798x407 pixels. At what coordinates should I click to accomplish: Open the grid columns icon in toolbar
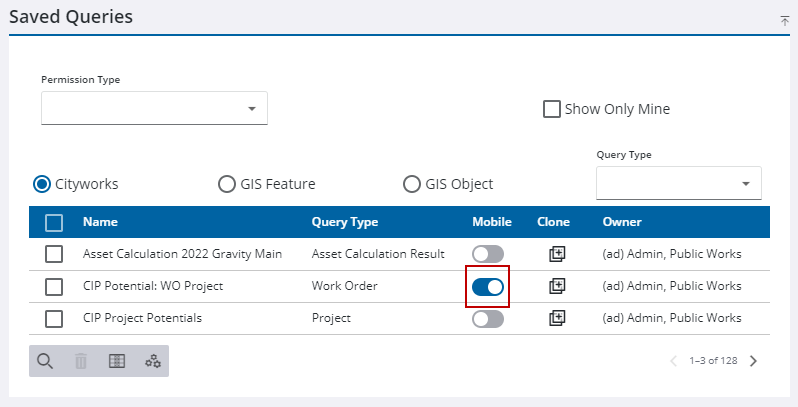pos(117,361)
